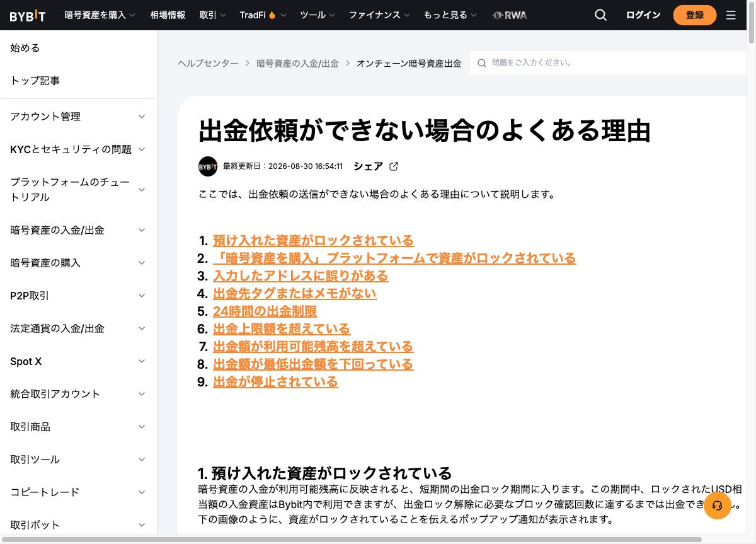Expand コピートレード sidebar section
Viewport: 756px width, 544px height.
pos(78,492)
